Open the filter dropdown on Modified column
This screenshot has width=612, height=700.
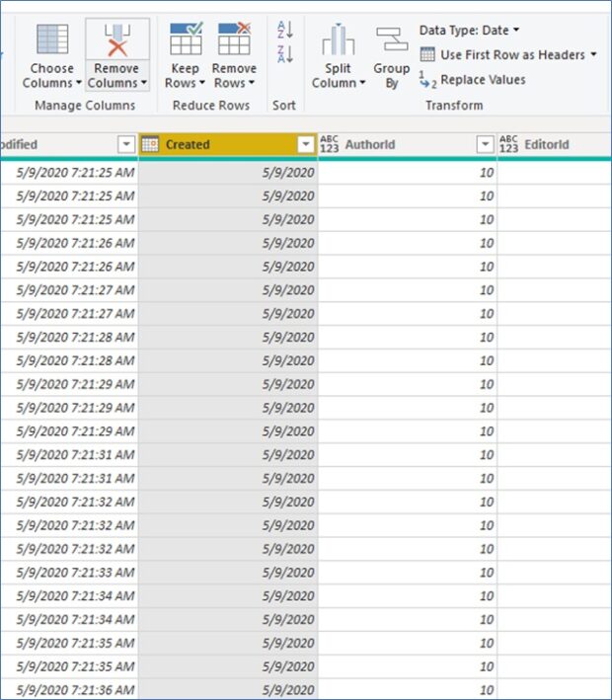126,144
